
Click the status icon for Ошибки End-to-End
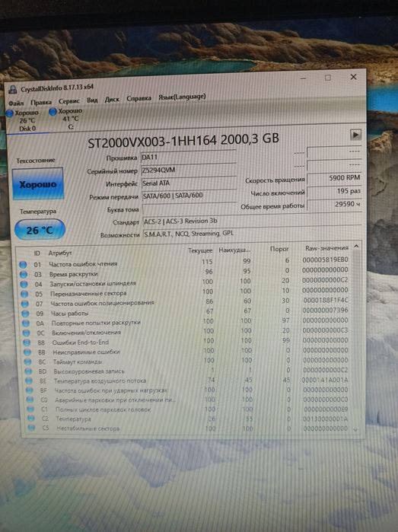pyautogui.click(x=27, y=342)
